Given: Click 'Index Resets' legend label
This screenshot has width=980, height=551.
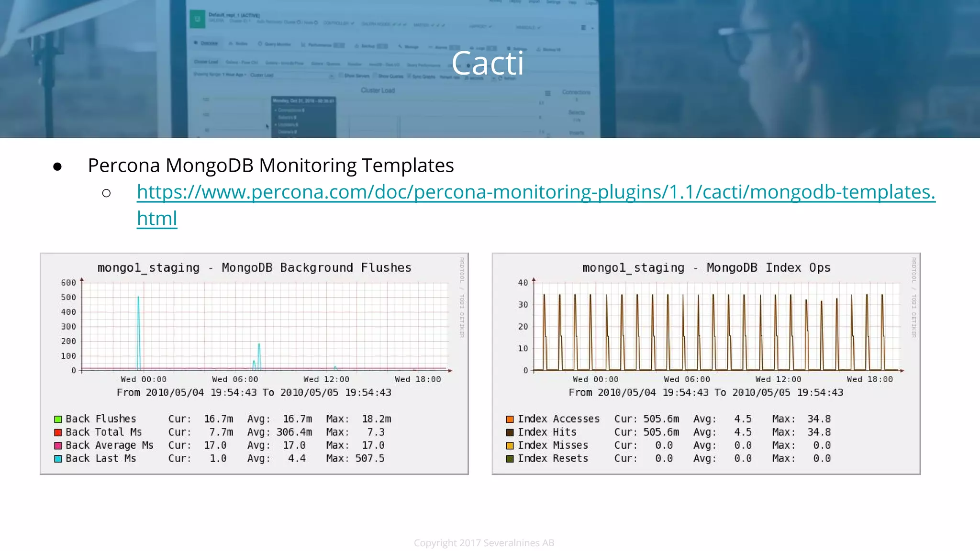Looking at the screenshot, I should 553,459.
